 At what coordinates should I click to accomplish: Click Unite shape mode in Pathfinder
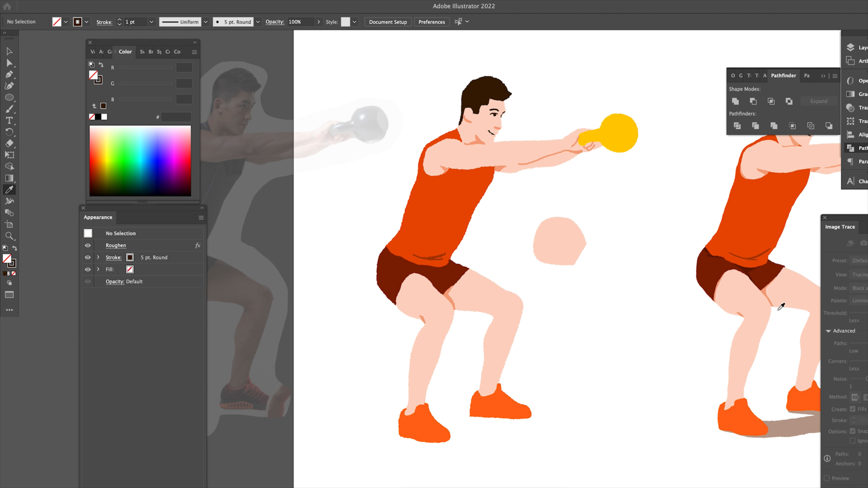click(x=735, y=101)
